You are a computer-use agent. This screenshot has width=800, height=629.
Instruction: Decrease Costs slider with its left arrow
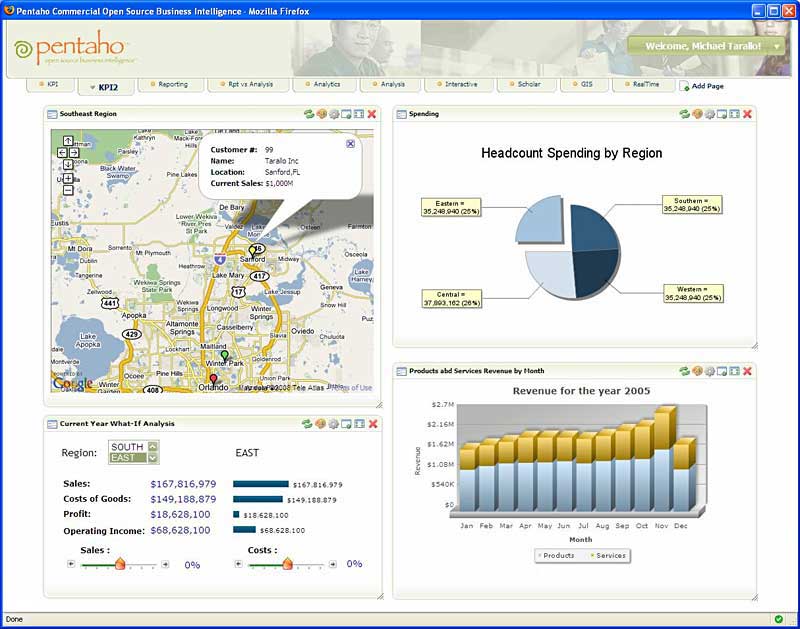pyautogui.click(x=238, y=564)
